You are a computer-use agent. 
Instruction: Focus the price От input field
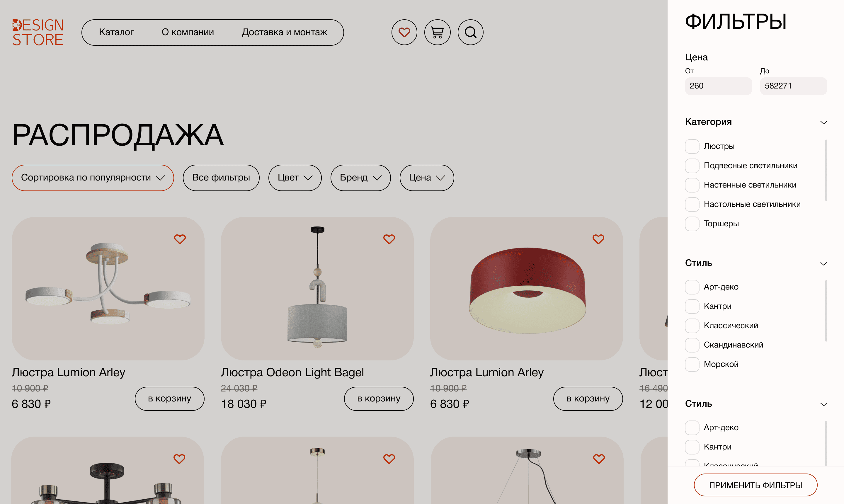[x=718, y=86]
